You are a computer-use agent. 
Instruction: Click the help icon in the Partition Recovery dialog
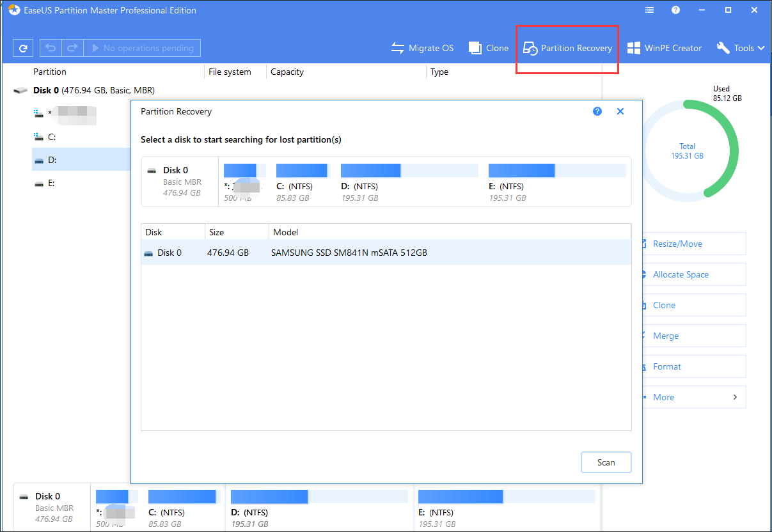(597, 111)
